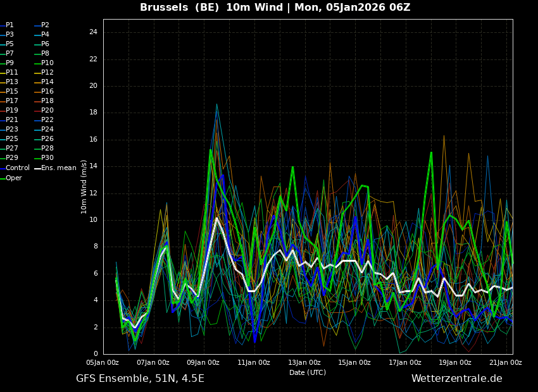This screenshot has width=538, height=392.
Task: Select legend entry P12
Action: [44, 72]
